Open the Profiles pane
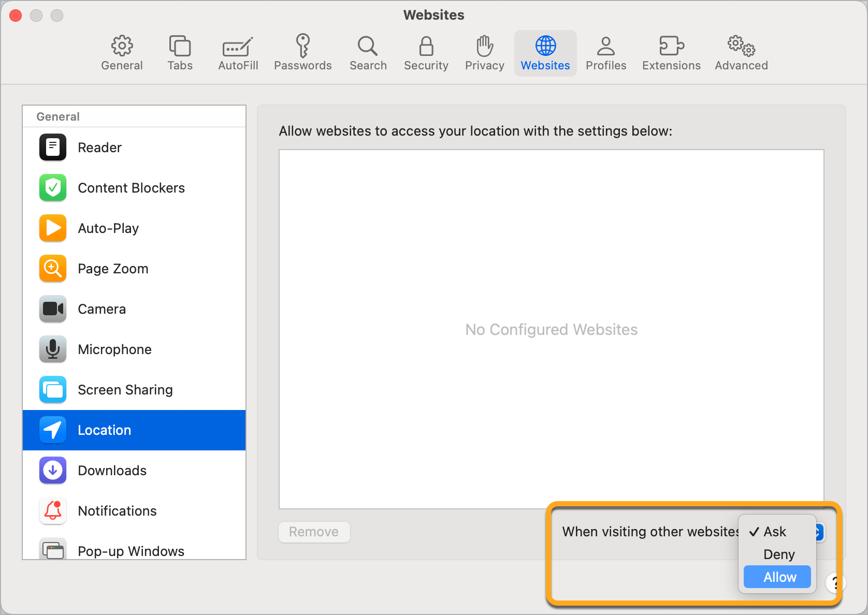 tap(606, 53)
